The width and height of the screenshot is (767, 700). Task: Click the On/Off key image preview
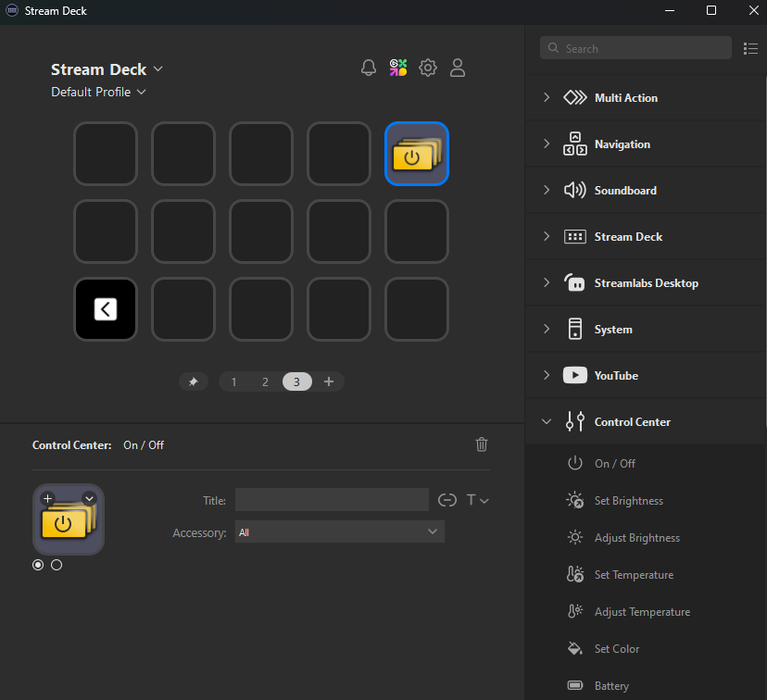click(69, 519)
